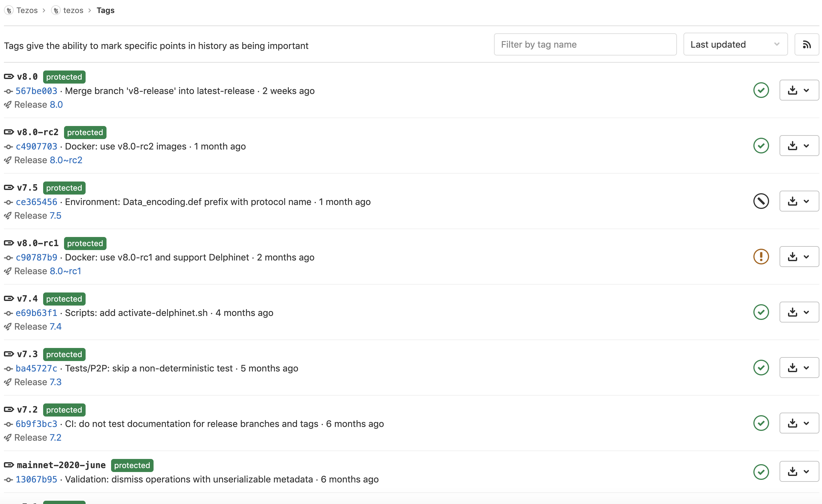The height and width of the screenshot is (504, 822).
Task: Open Tezos group breadcrumb link
Action: click(27, 10)
